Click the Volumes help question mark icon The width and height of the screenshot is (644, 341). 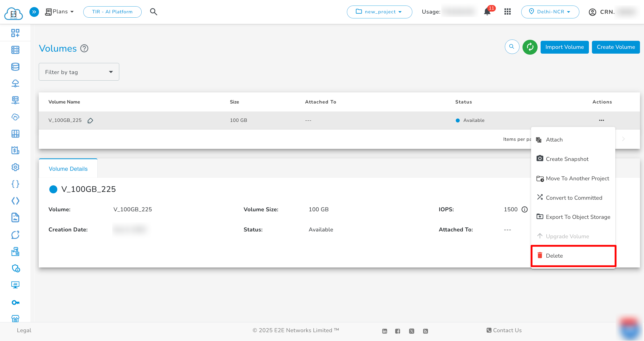click(84, 48)
